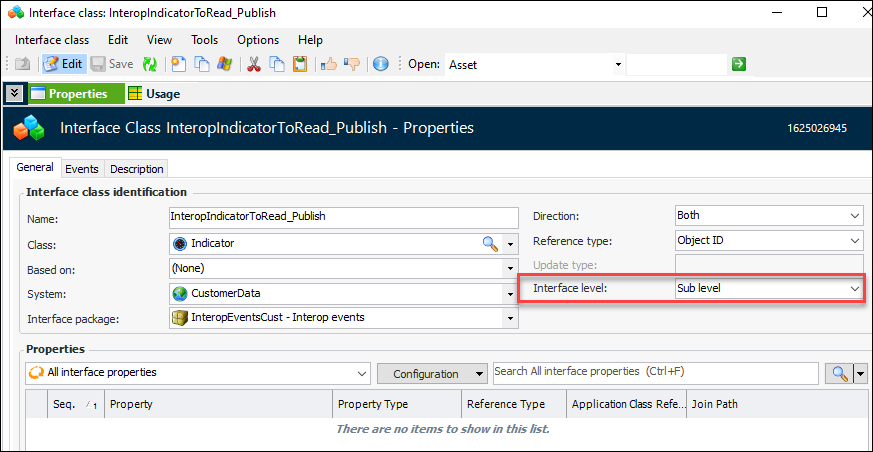The image size is (873, 452).
Task: Click the search magnifier beside interface properties search
Action: 838,373
